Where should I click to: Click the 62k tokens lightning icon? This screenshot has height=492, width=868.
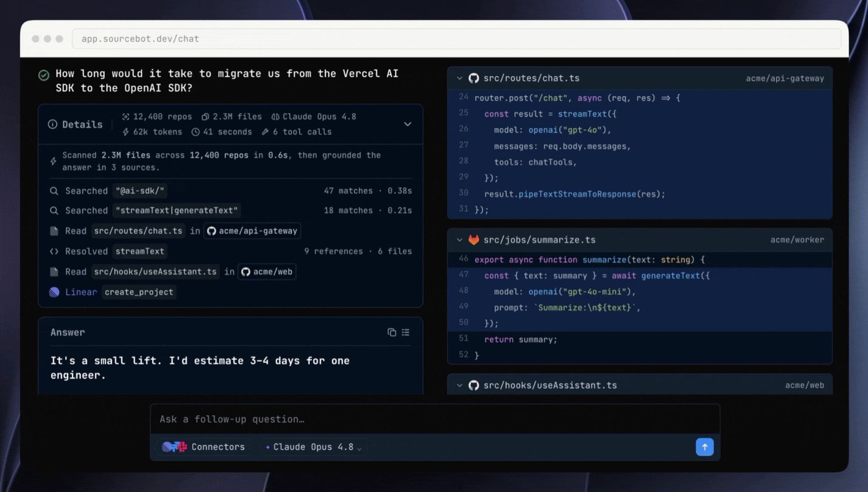126,132
